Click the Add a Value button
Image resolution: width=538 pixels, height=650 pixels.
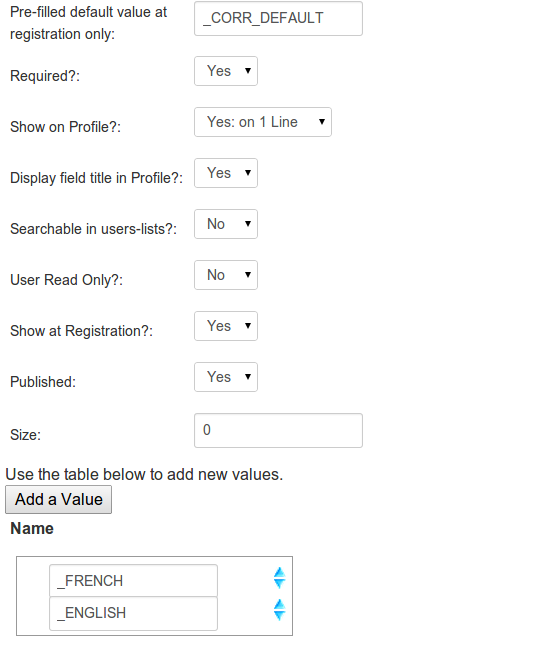coord(58,500)
